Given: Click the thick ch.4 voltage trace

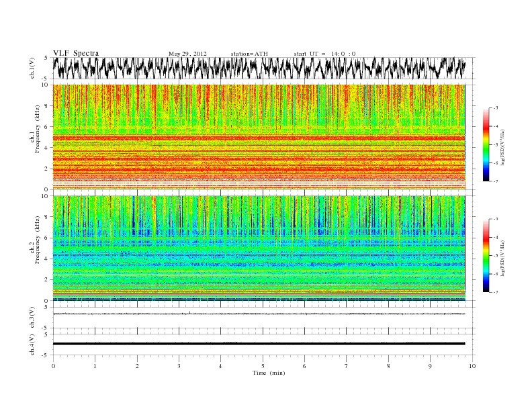Looking at the screenshot, I should click(x=259, y=344).
